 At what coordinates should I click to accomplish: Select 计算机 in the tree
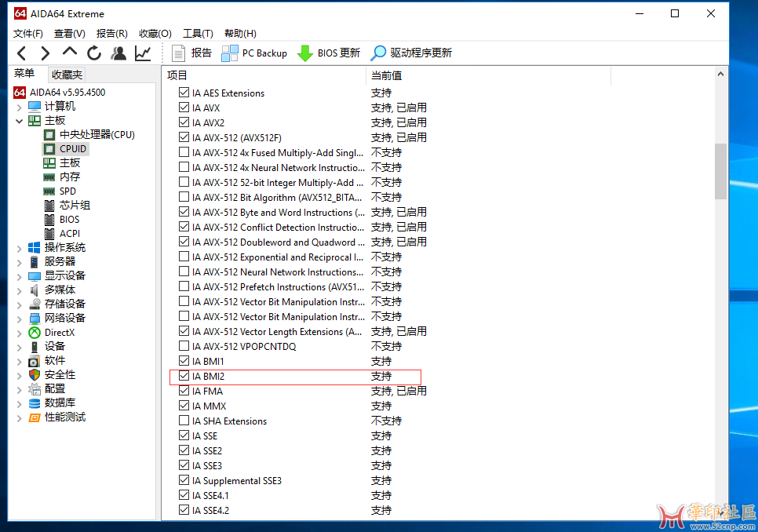(53, 106)
